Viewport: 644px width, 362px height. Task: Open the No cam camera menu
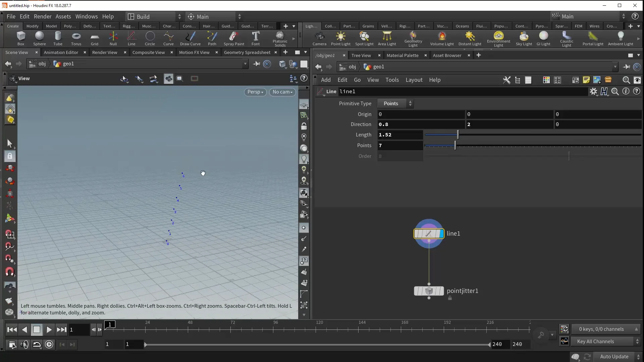(x=282, y=92)
